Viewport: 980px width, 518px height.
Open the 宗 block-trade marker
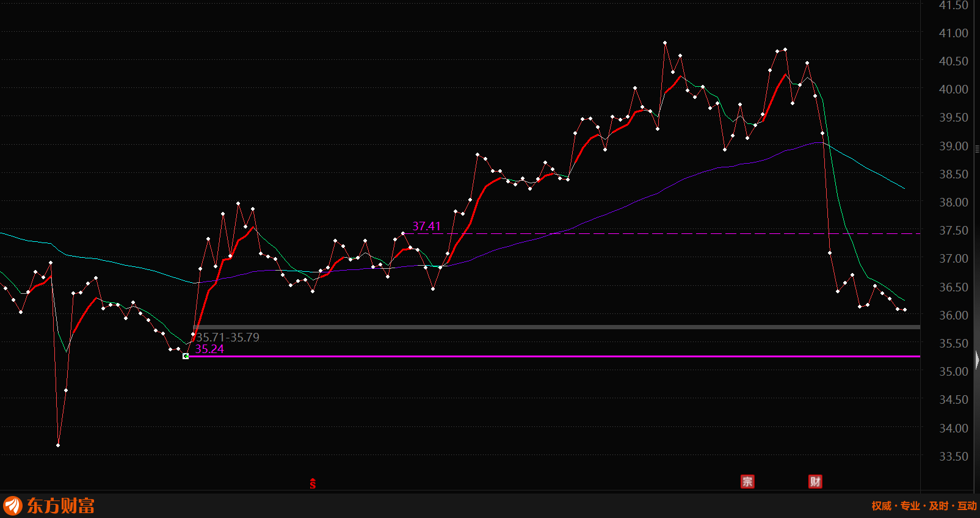747,481
